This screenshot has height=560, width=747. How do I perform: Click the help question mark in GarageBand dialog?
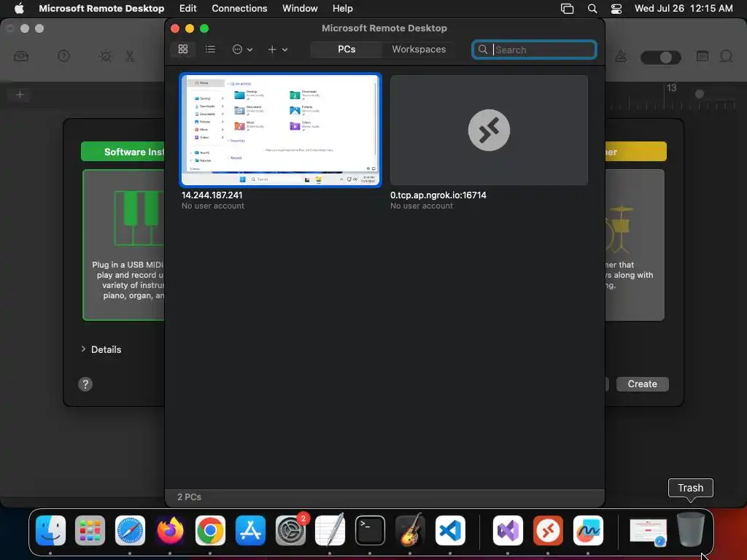click(x=85, y=384)
